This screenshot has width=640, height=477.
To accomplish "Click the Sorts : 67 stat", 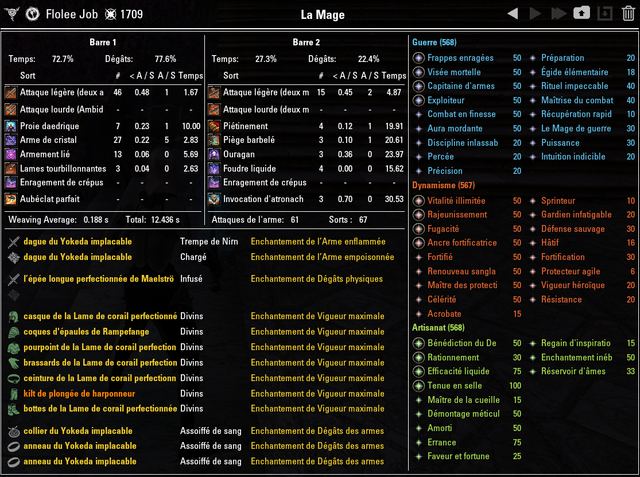I will [348, 220].
